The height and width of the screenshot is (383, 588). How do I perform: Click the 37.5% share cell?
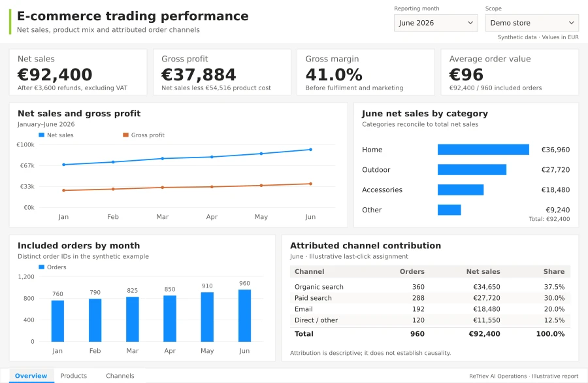(x=554, y=287)
